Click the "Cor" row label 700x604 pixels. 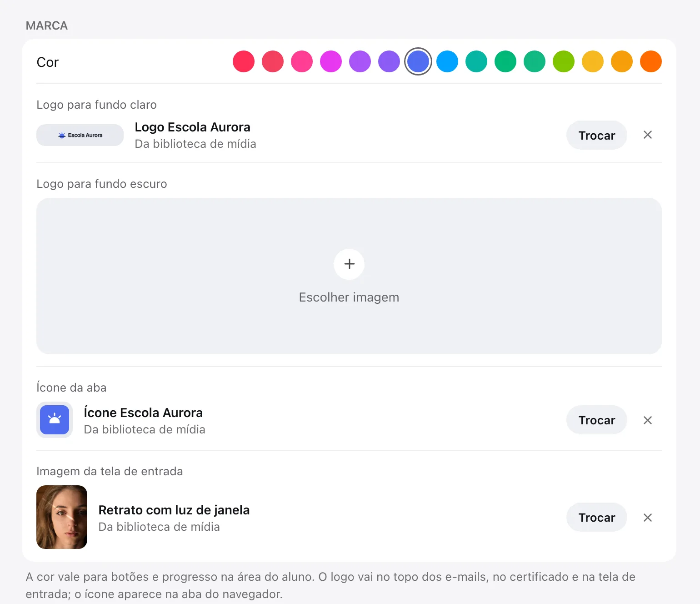point(48,62)
